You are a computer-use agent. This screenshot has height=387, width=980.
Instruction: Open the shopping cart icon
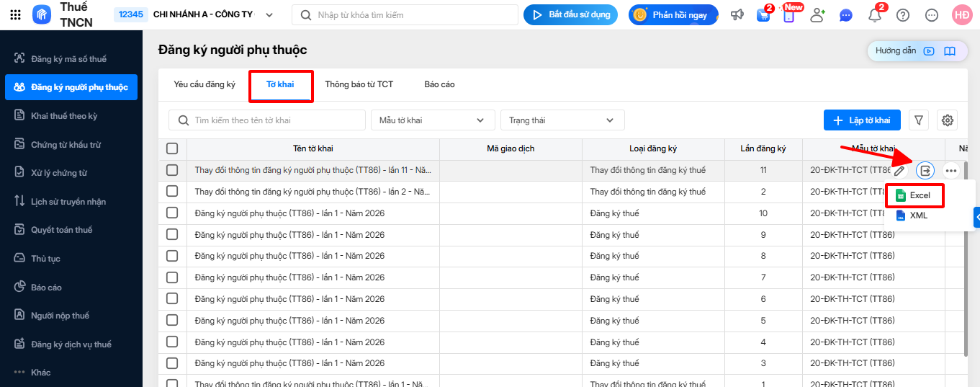tap(763, 15)
